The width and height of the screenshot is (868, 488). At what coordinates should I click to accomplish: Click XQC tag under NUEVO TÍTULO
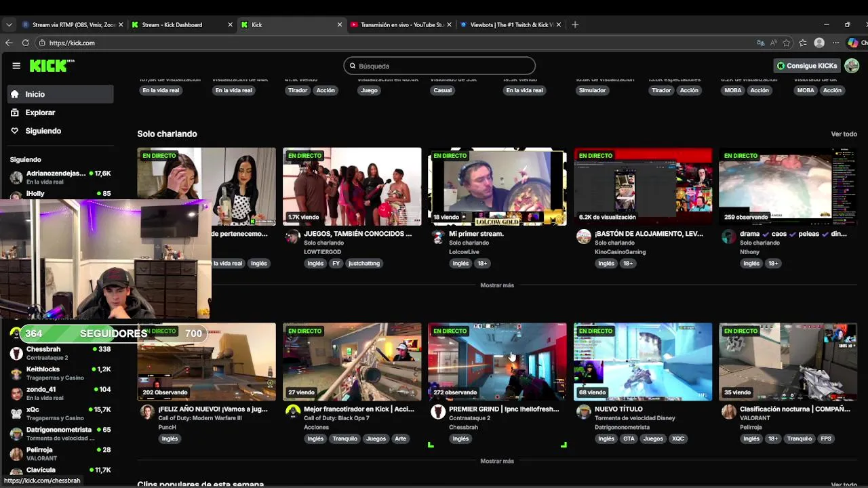[678, 439]
